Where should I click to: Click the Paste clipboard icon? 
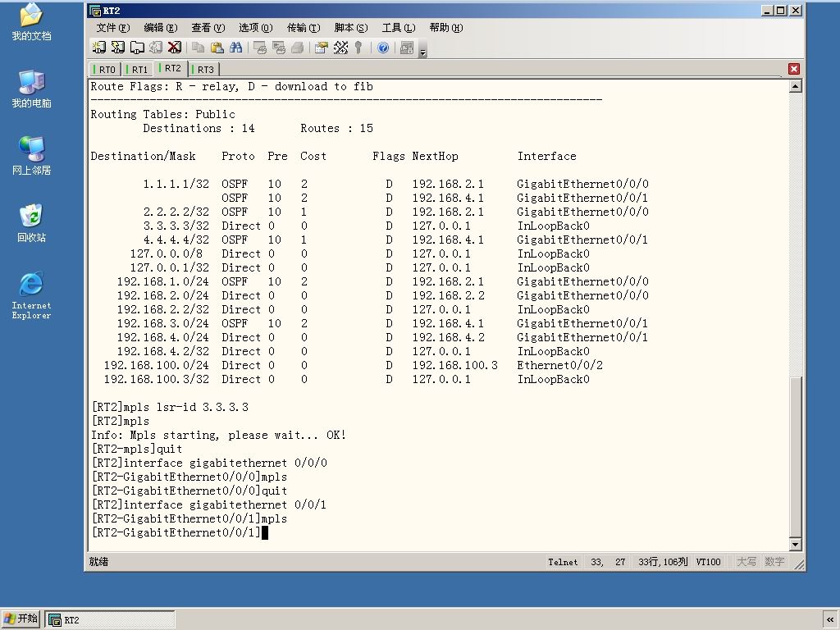pyautogui.click(x=217, y=48)
